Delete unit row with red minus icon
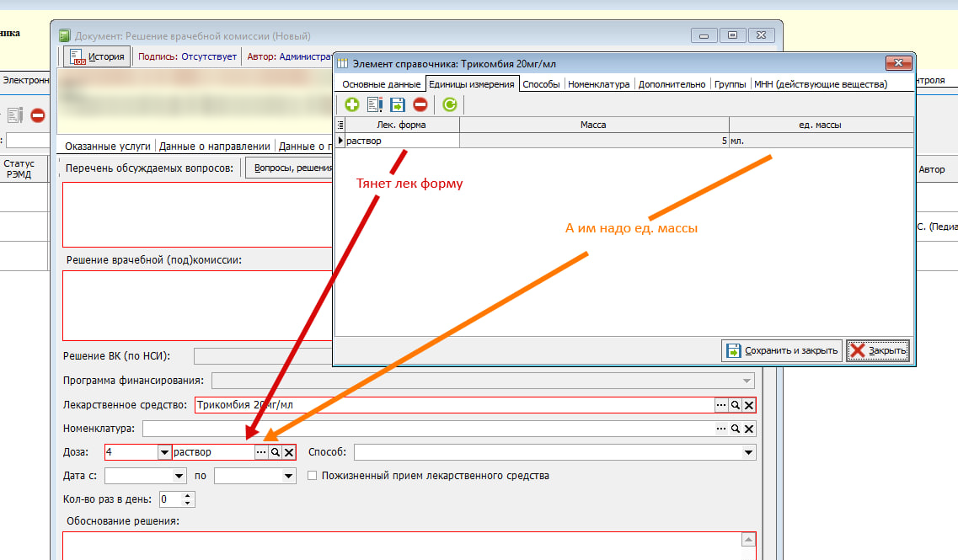 tap(420, 104)
